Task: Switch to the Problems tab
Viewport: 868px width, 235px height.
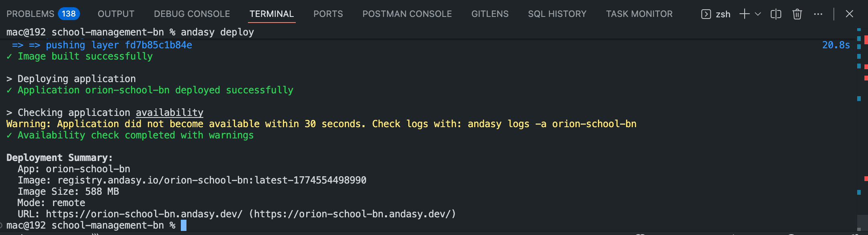Action: pos(30,14)
